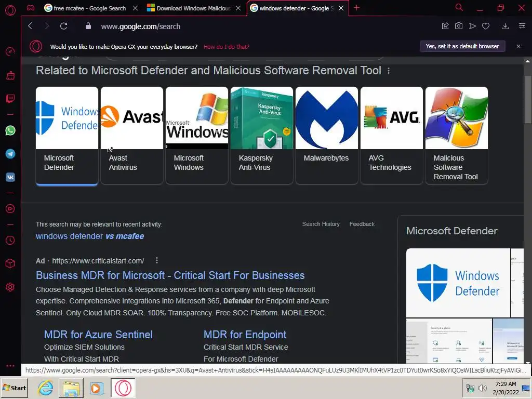Dismiss the default browser prompt
This screenshot has height=399, width=532.
click(x=518, y=46)
